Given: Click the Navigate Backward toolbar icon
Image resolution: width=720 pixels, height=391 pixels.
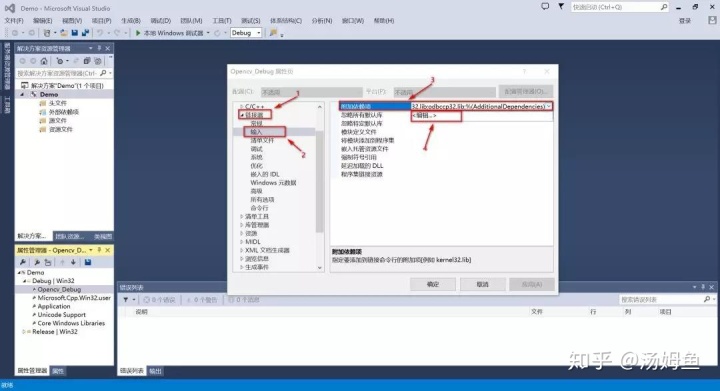Looking at the screenshot, I should [15, 33].
